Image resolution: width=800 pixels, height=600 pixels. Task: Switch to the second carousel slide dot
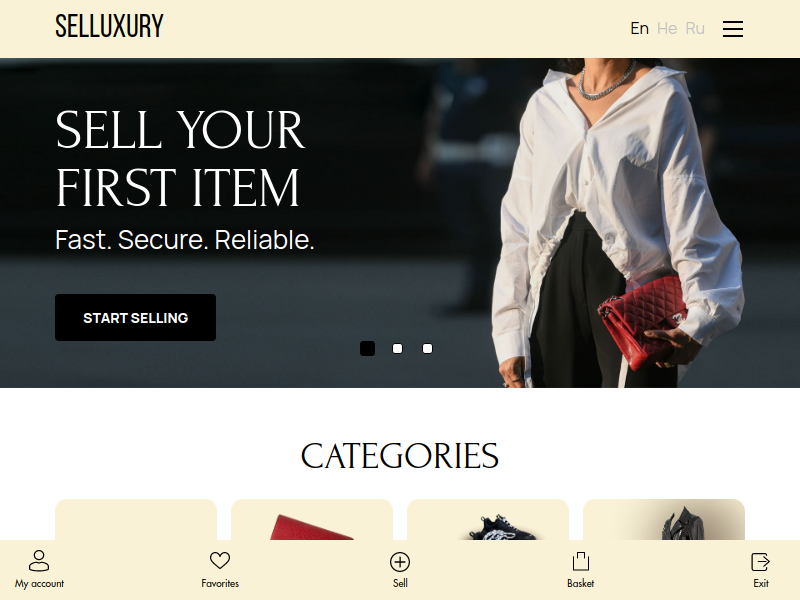[397, 348]
